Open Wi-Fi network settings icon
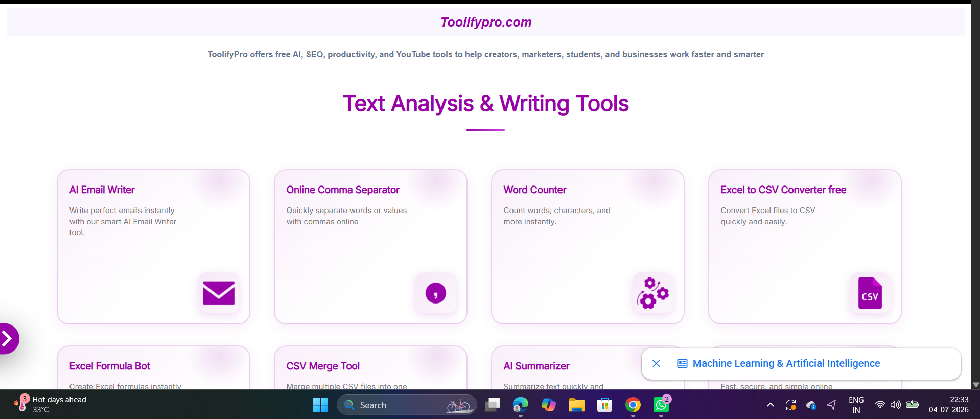 pyautogui.click(x=880, y=405)
